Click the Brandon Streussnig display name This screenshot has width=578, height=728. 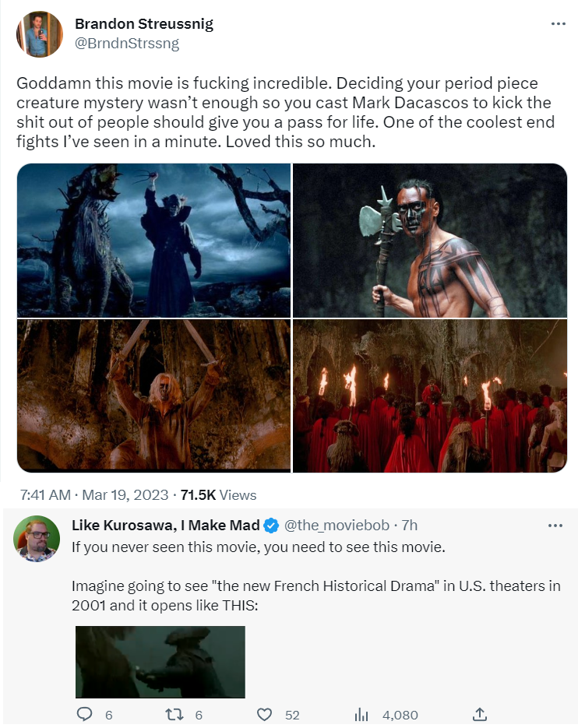pyautogui.click(x=143, y=24)
